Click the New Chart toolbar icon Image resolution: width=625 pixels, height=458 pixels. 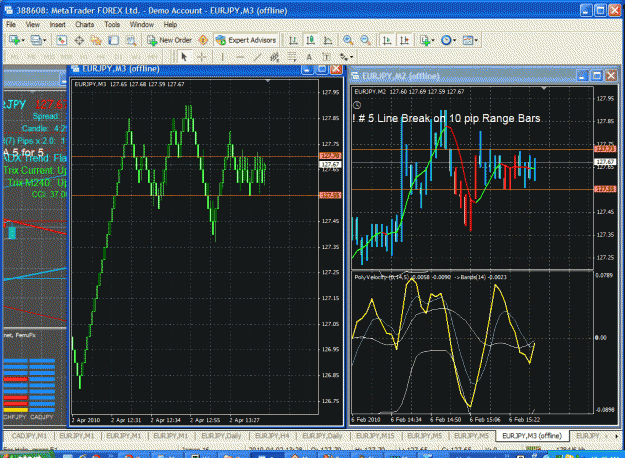coord(14,40)
